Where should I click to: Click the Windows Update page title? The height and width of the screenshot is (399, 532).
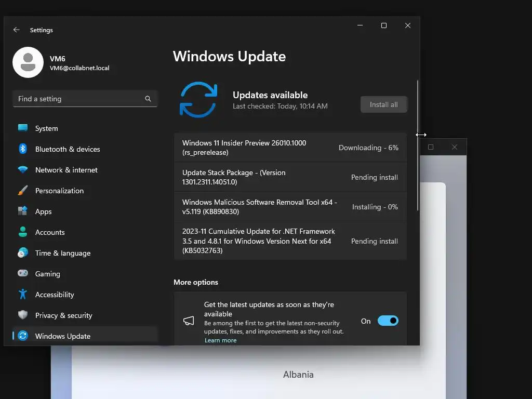click(x=229, y=56)
